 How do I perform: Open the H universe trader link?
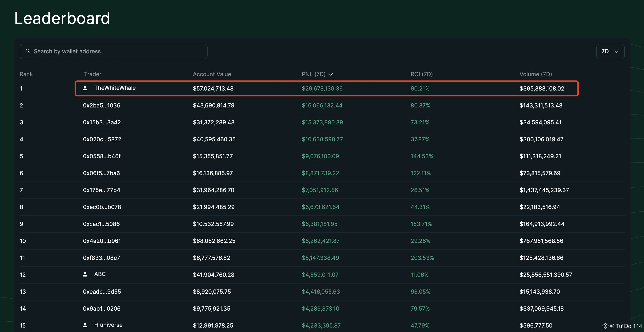click(x=108, y=325)
